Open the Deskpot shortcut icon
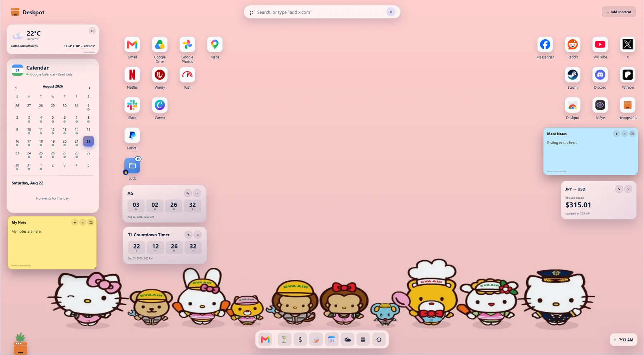 pos(572,105)
